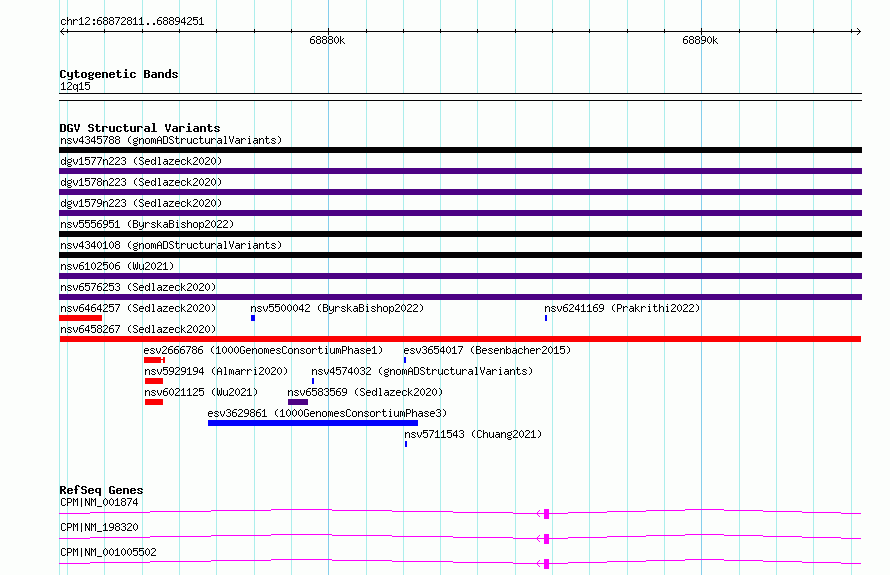Viewport: 890px width, 575px height.
Task: Click the CPM NM_001874 gene label
Action: [99, 502]
